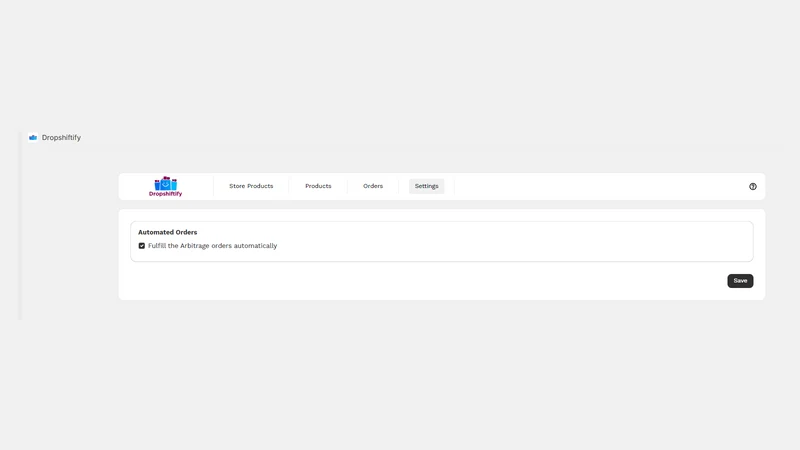Switch to the Store Products tab
800x450 pixels.
251,186
